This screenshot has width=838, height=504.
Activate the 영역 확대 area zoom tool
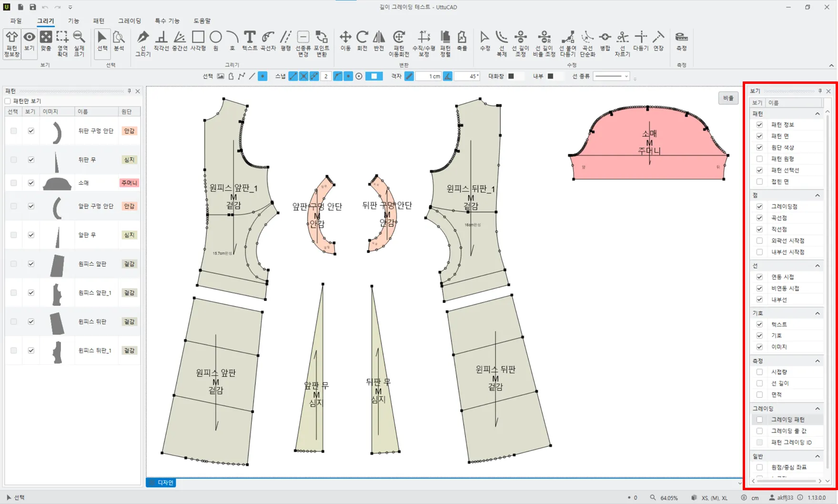(x=62, y=44)
